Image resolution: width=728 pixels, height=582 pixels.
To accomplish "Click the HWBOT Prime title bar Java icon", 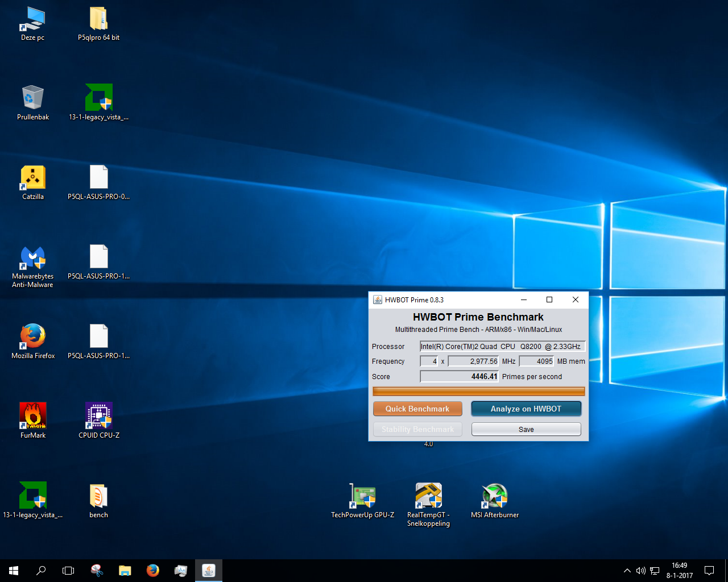I will (x=377, y=300).
